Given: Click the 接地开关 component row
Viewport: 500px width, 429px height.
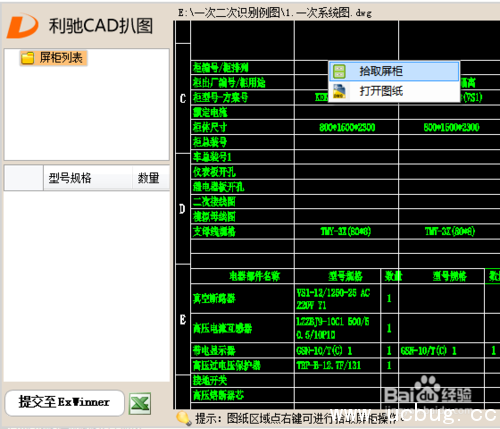Looking at the screenshot, I should 210,380.
